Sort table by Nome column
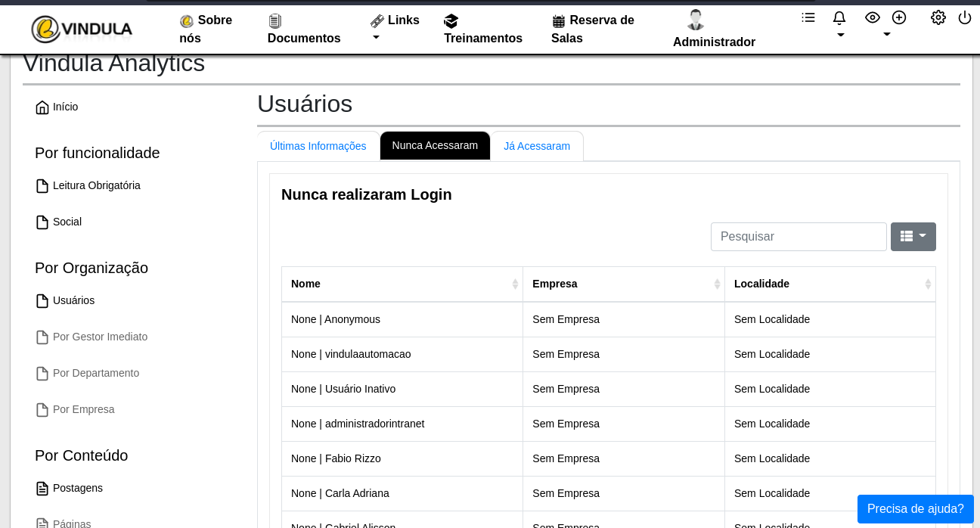Screen dimensions: 980x528 402,284
